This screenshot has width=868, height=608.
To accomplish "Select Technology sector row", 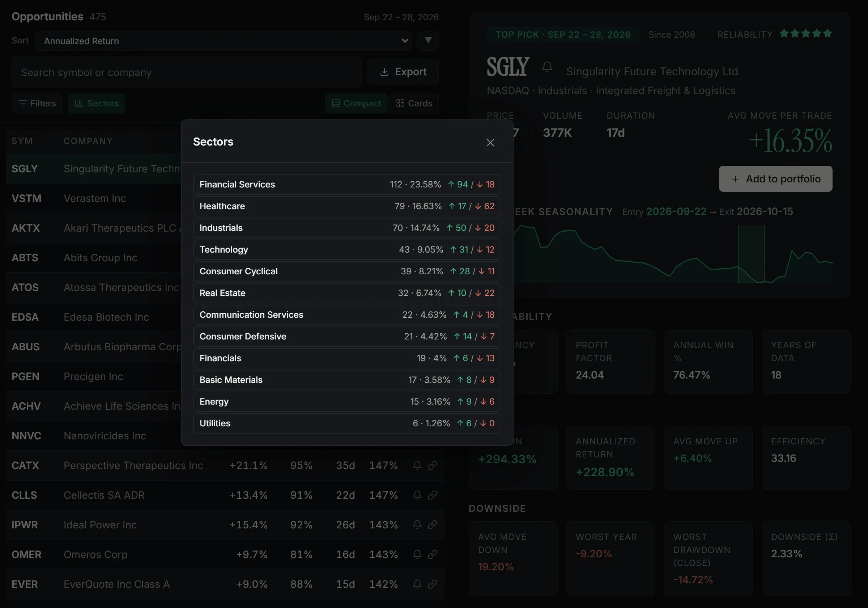I will tap(347, 250).
